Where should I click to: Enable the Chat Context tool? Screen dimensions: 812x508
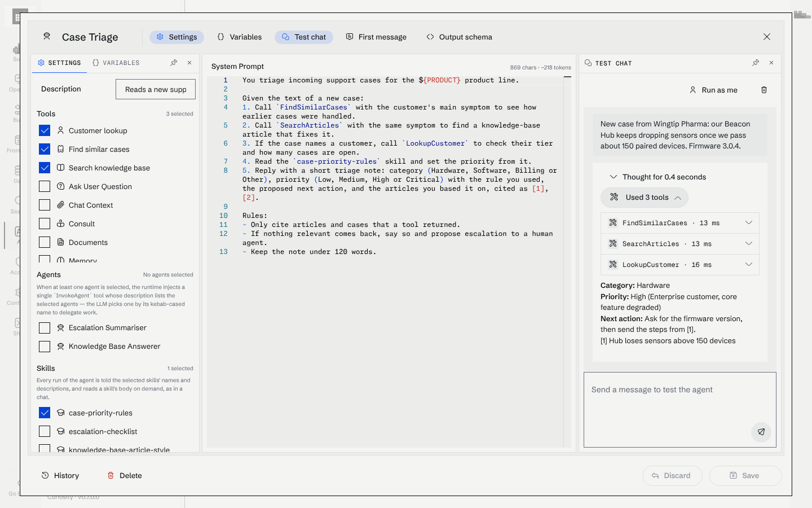tap(45, 205)
